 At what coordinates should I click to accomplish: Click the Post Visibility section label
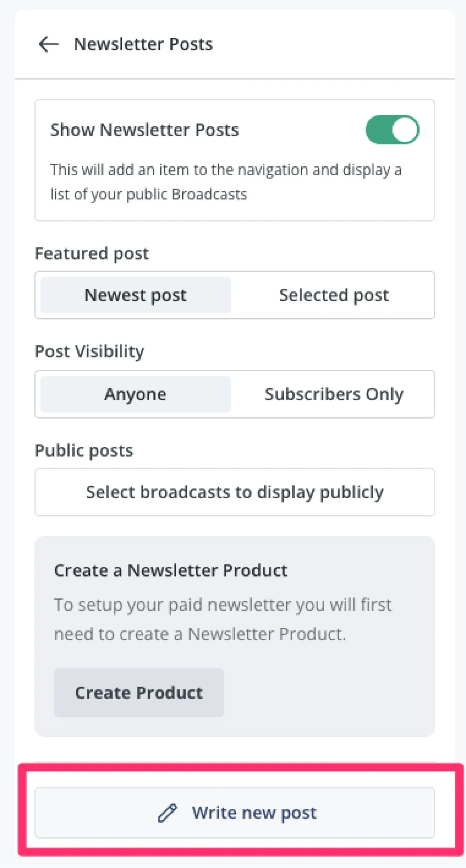coord(89,351)
